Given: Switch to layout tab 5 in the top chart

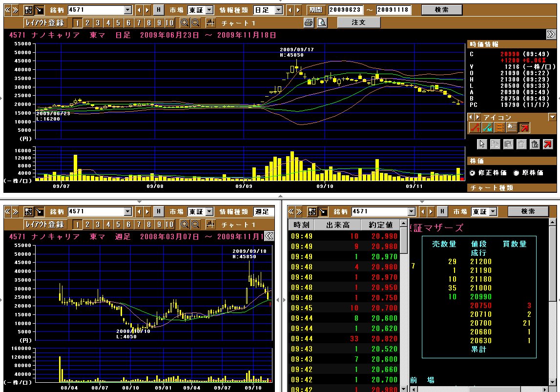Looking at the screenshot, I should click(x=118, y=22).
